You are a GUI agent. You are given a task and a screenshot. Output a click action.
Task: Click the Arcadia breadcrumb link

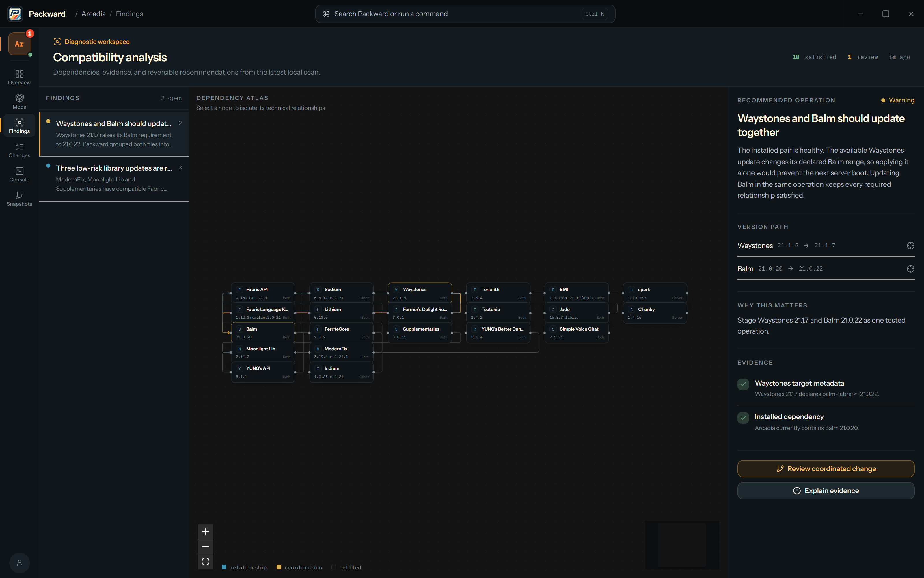click(x=94, y=14)
